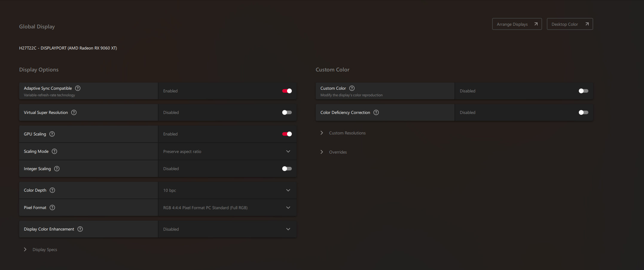The image size is (644, 270).
Task: Enable Virtual Super Resolution toggle
Action: click(x=287, y=112)
